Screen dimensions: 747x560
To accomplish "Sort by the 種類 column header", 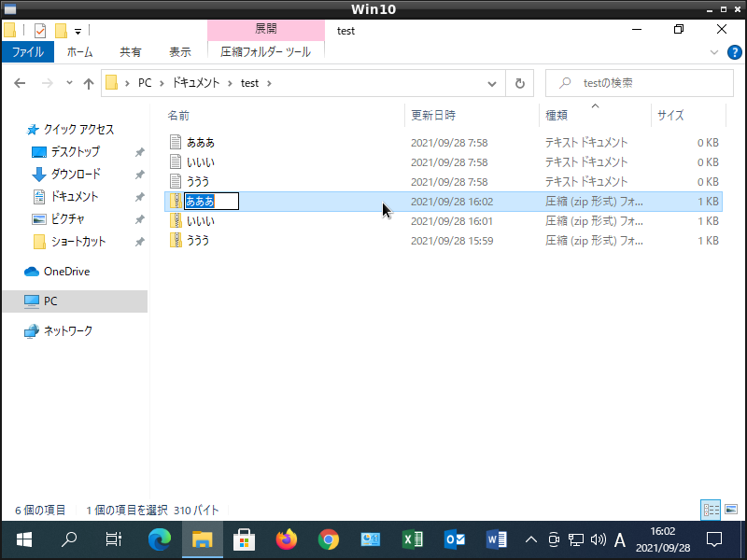I will (x=595, y=115).
